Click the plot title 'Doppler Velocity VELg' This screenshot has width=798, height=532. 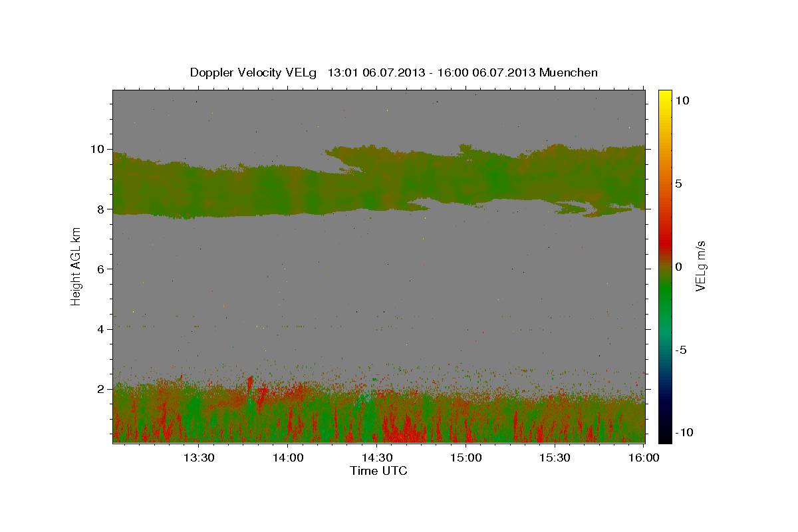[x=253, y=72]
